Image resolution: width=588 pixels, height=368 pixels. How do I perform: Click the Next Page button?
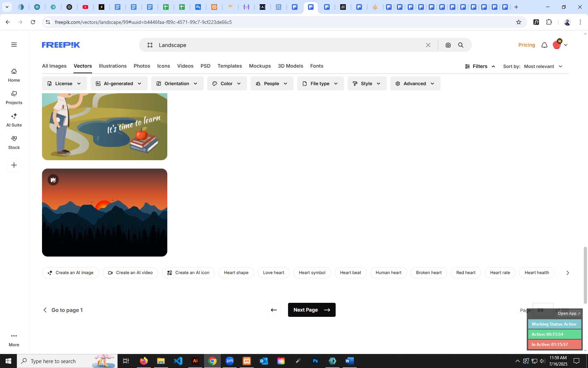coord(312,310)
